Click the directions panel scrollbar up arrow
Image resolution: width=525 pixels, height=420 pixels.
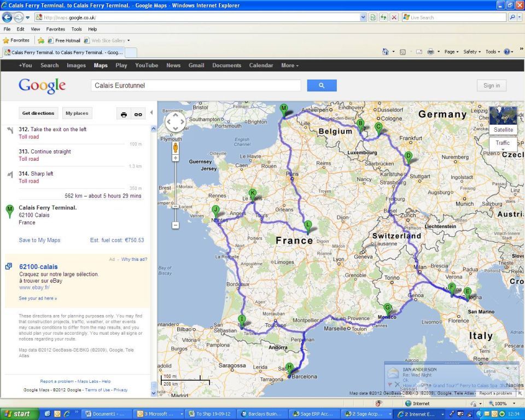tap(153, 129)
